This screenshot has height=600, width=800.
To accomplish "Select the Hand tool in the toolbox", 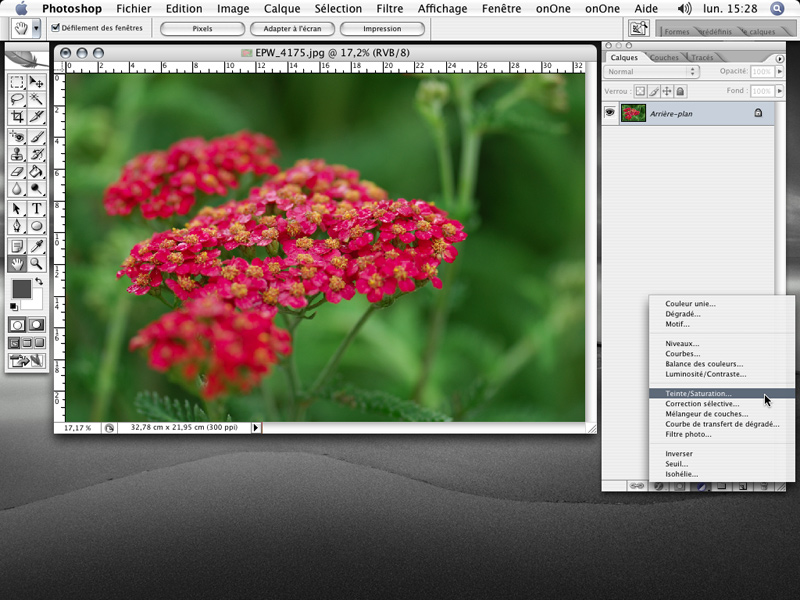I will [17, 264].
